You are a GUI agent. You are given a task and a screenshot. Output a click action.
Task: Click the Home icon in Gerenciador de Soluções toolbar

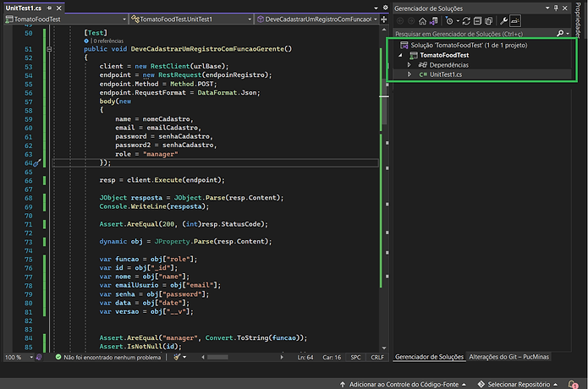(423, 21)
